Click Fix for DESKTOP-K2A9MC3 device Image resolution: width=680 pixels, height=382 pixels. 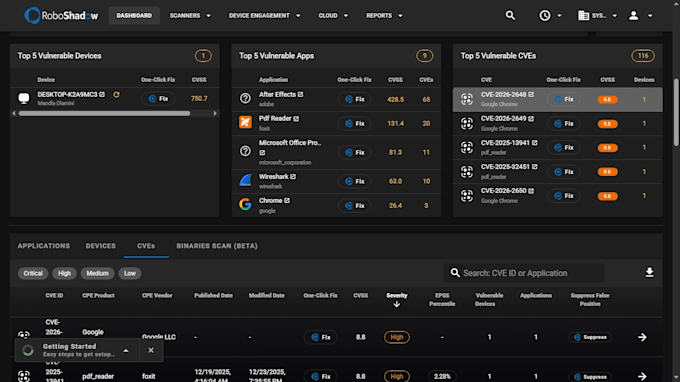click(158, 99)
